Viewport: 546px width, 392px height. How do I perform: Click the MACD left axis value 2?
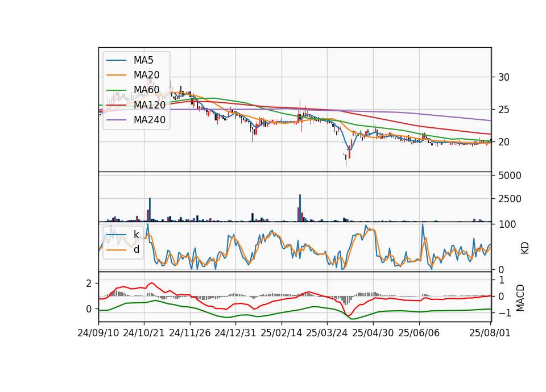click(x=89, y=283)
